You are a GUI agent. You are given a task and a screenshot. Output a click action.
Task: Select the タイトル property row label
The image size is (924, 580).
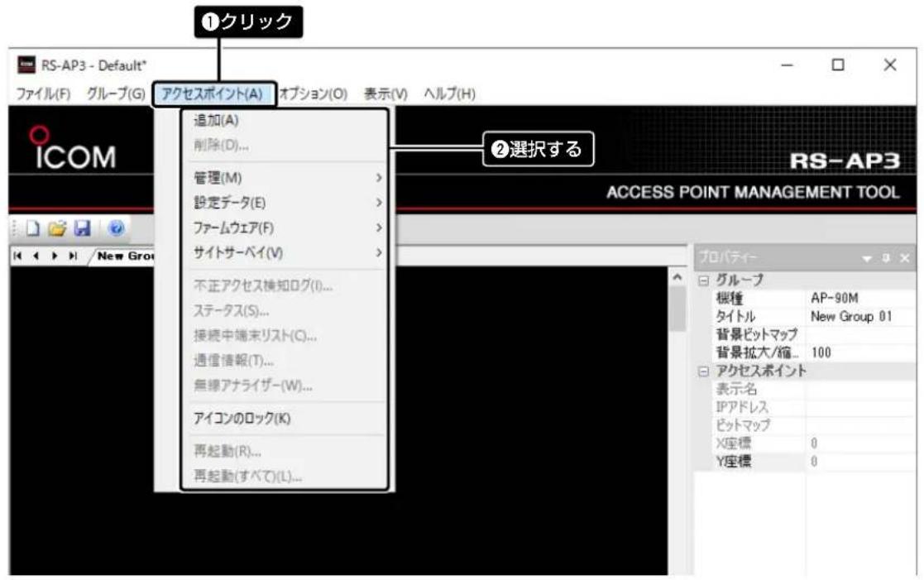click(x=735, y=317)
